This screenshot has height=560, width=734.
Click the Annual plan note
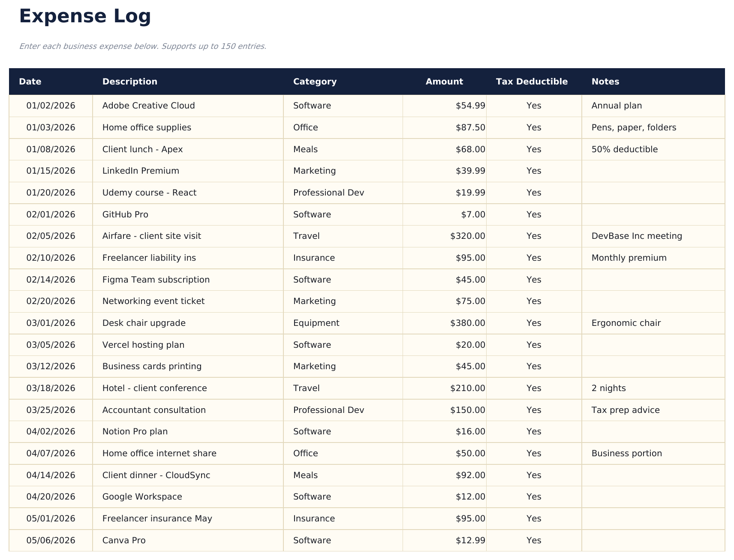coord(617,105)
